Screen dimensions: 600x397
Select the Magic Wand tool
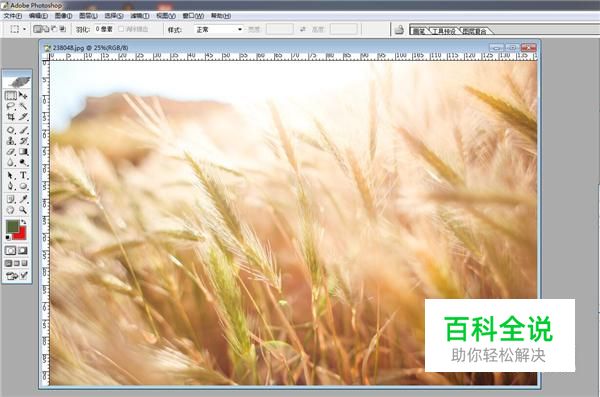click(23, 106)
